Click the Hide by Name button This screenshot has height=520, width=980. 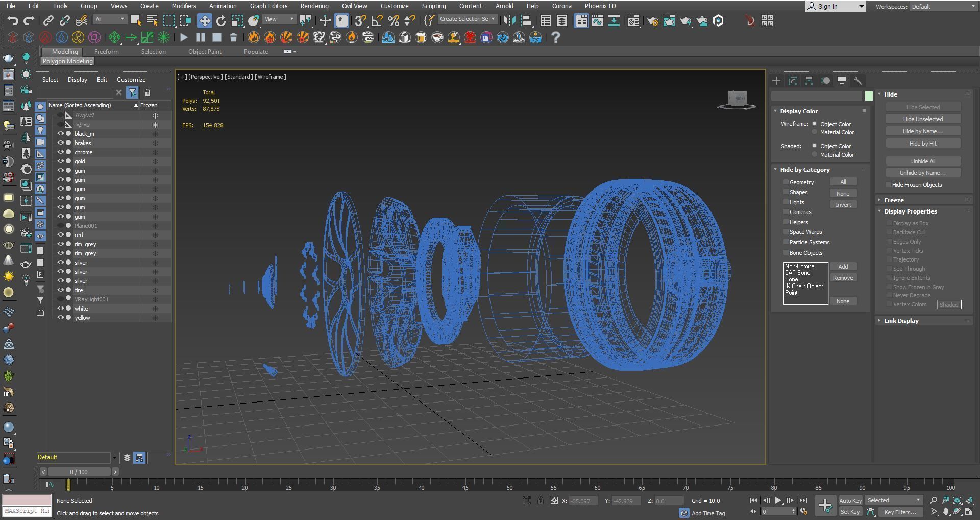[923, 131]
